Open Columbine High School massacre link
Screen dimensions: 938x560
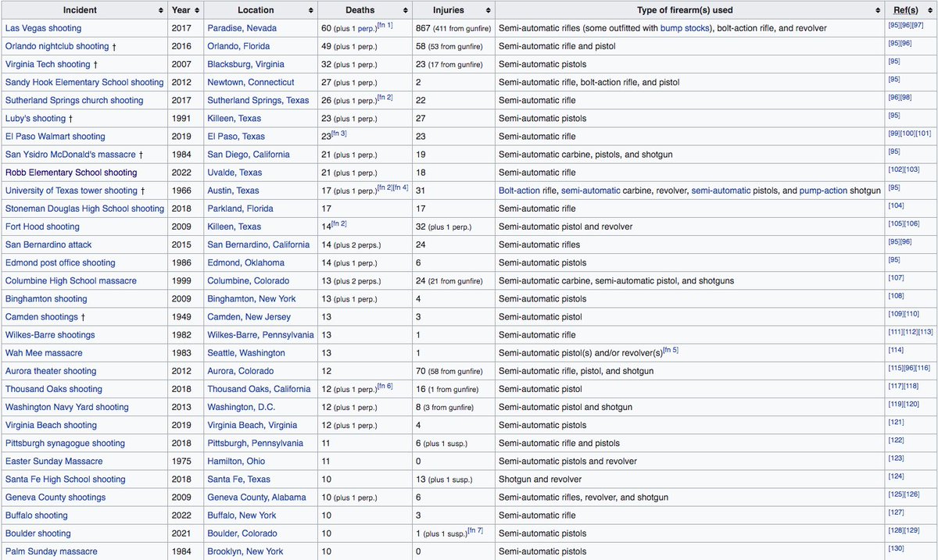(71, 280)
